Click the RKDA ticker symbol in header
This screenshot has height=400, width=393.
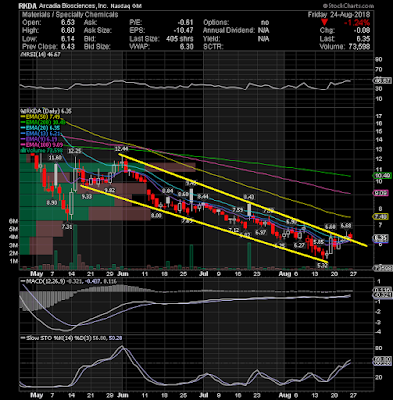tap(28, 6)
